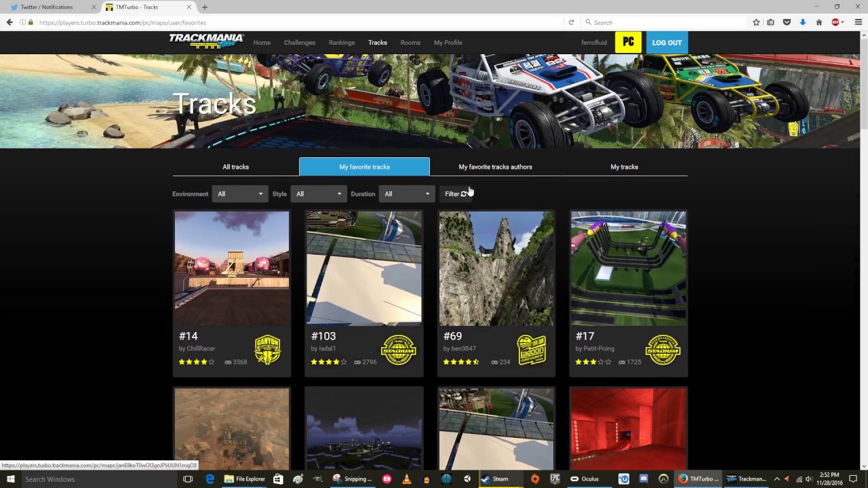The width and height of the screenshot is (868, 488).
Task: Open File Explorer from taskbar
Action: [244, 479]
